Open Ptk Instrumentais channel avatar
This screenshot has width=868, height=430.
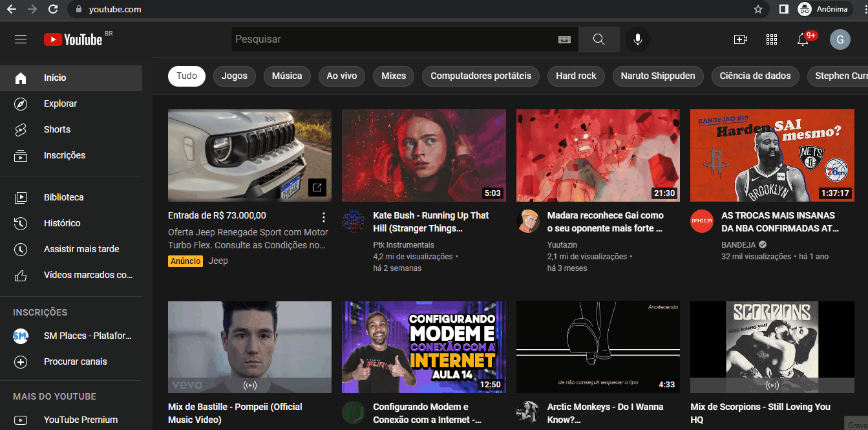click(x=353, y=221)
